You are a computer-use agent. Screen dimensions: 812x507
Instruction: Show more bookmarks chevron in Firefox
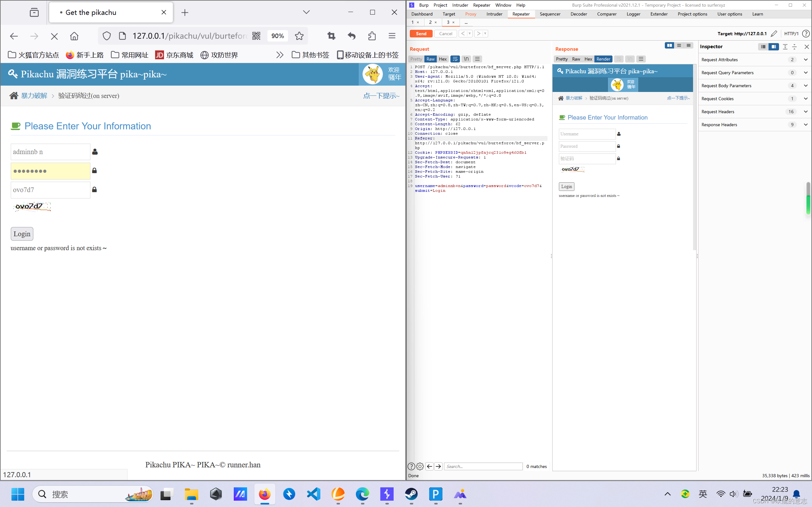pyautogui.click(x=280, y=55)
